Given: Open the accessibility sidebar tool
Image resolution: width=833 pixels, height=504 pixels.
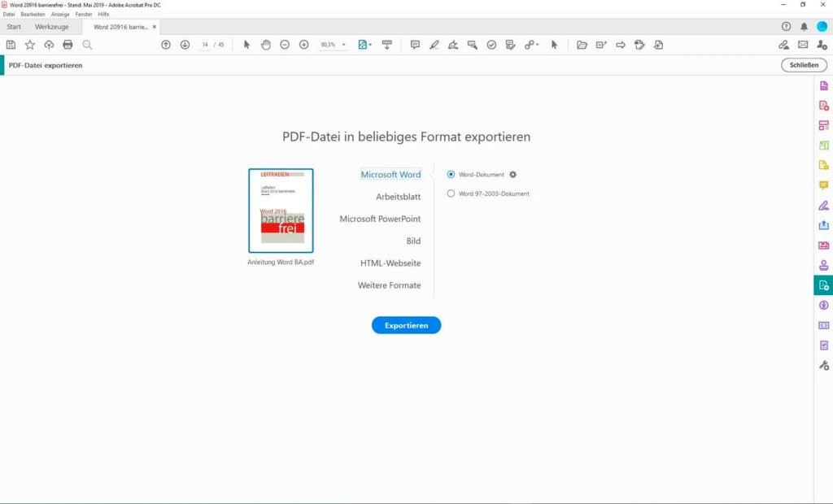Looking at the screenshot, I should pos(823,306).
